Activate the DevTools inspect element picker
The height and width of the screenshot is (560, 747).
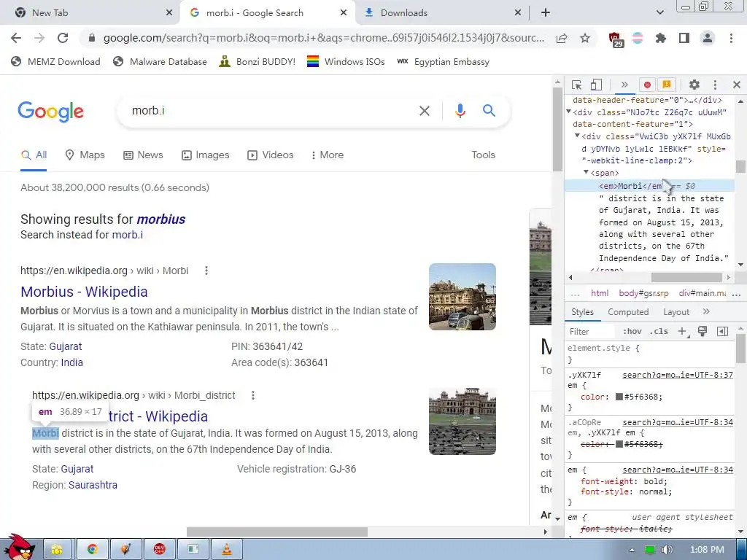(576, 85)
